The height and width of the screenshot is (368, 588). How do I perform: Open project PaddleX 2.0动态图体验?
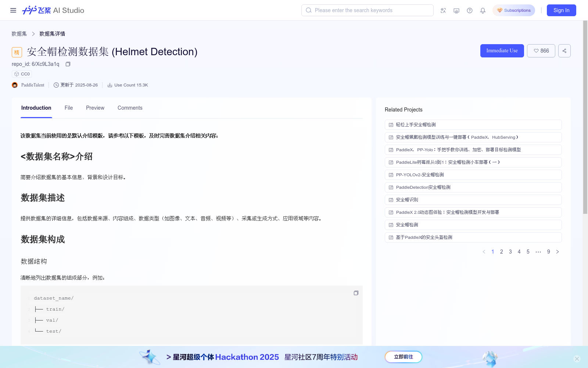(x=473, y=212)
